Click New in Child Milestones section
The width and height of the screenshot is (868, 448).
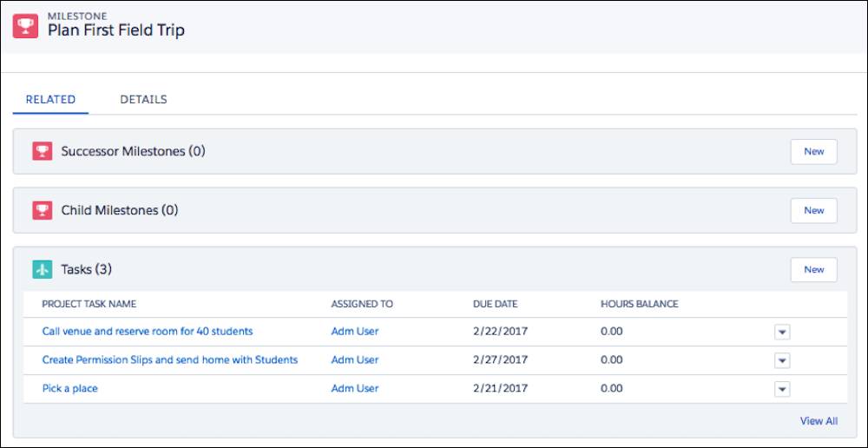(814, 210)
